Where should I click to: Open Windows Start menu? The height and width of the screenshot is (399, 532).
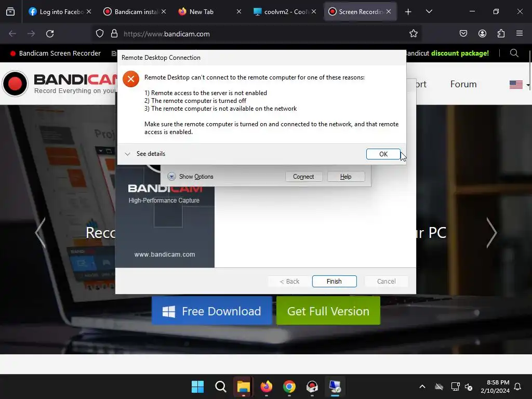[197, 387]
